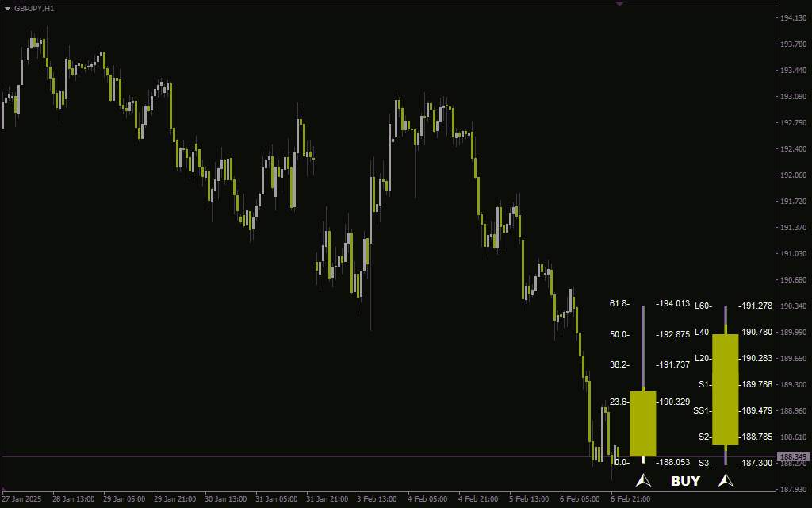The height and width of the screenshot is (508, 812).
Task: Select the L60 level label
Action: point(703,306)
